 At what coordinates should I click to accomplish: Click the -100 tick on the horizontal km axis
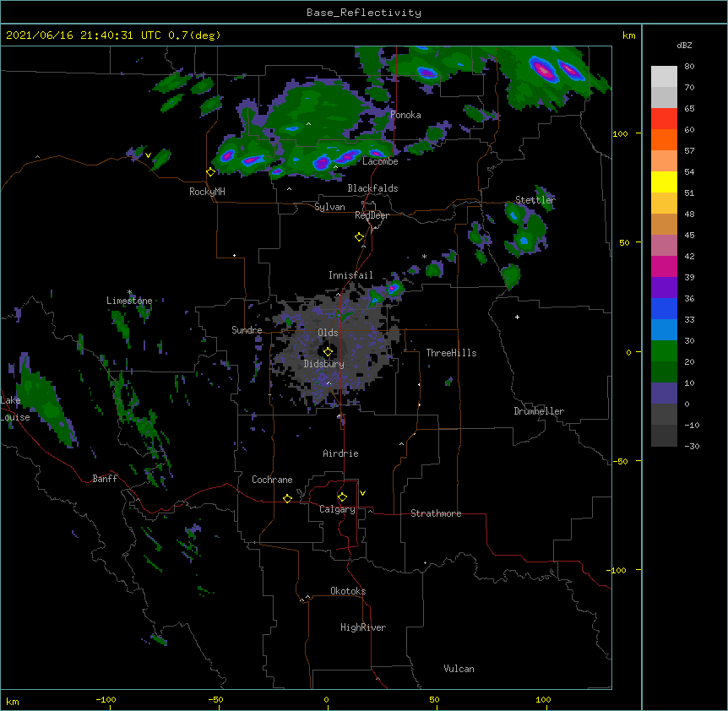point(106,699)
